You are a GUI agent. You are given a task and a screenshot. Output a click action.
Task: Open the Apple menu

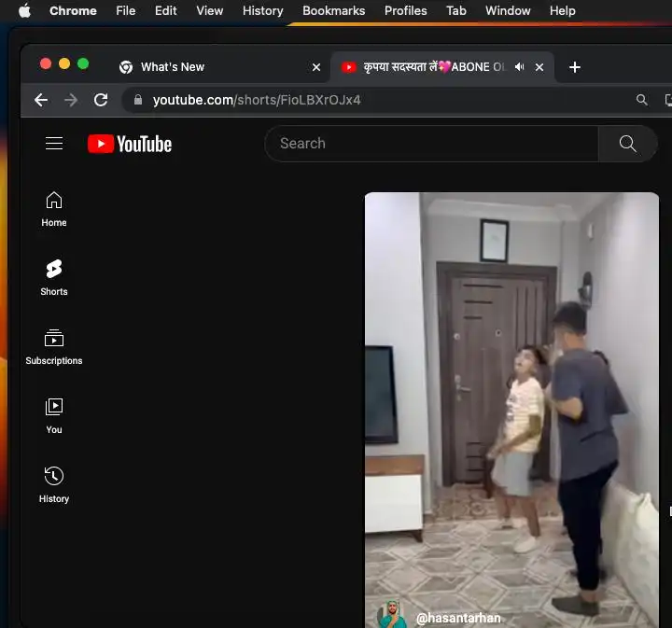[x=25, y=10]
